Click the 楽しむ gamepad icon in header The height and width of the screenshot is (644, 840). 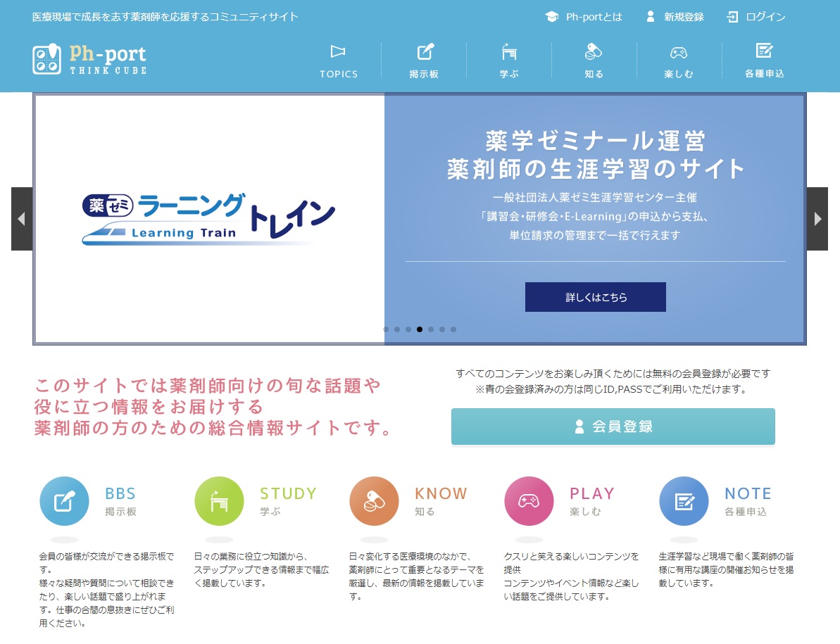[679, 53]
